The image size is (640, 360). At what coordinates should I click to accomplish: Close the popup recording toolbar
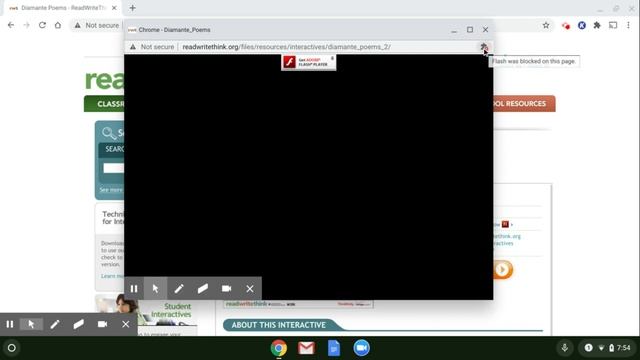250,289
